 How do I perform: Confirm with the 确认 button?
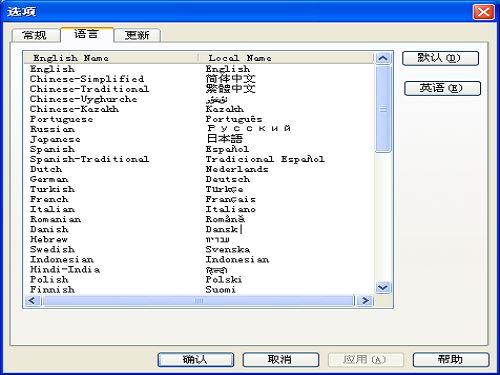(196, 360)
